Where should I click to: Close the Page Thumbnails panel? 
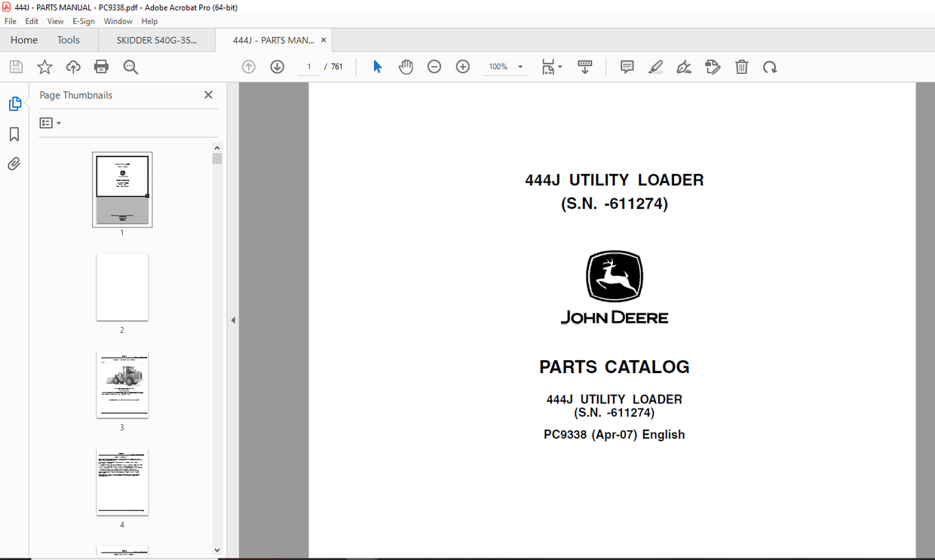click(208, 95)
